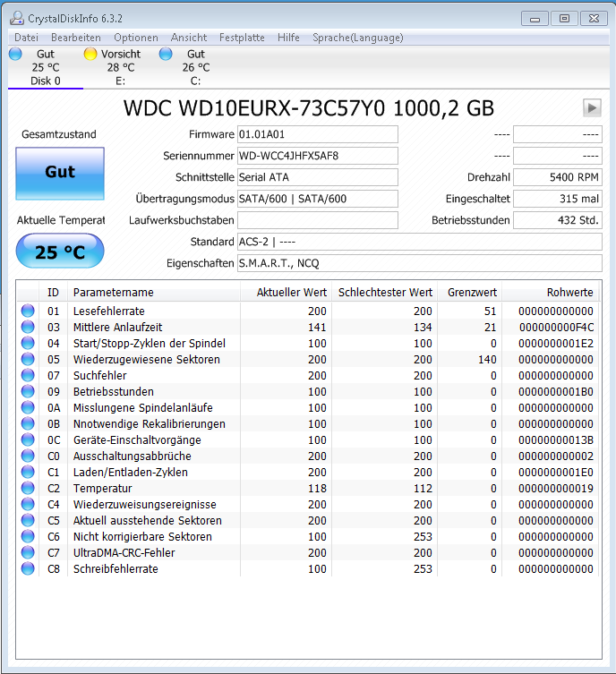This screenshot has height=674, width=616.
Task: Click the Schlechtester Wert column header
Action: [385, 293]
